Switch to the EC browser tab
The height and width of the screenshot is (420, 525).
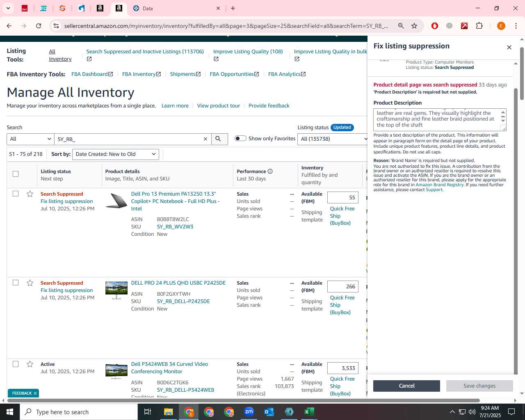(x=43, y=8)
